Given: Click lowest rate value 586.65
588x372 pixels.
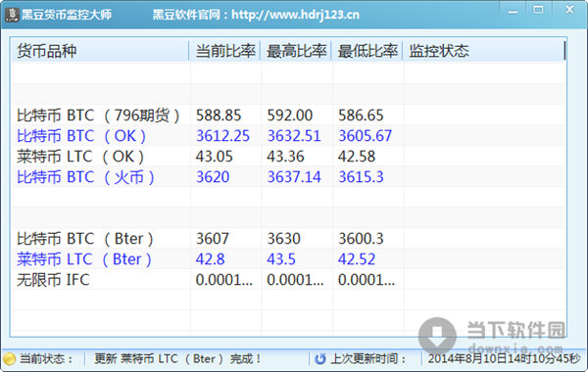Looking at the screenshot, I should [361, 115].
